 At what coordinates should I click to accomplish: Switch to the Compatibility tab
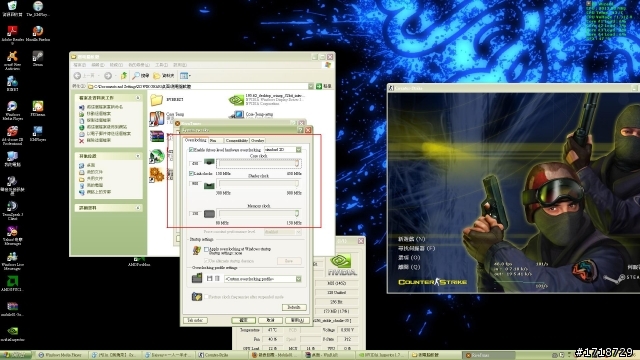236,140
